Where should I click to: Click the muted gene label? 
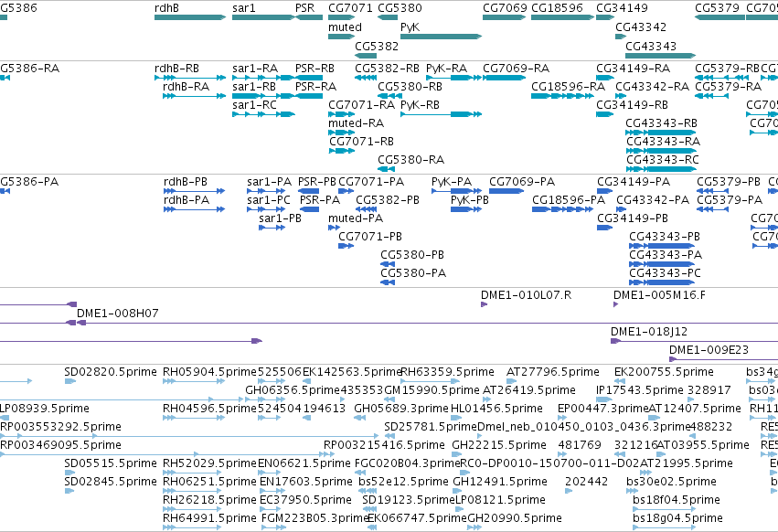pos(345,27)
